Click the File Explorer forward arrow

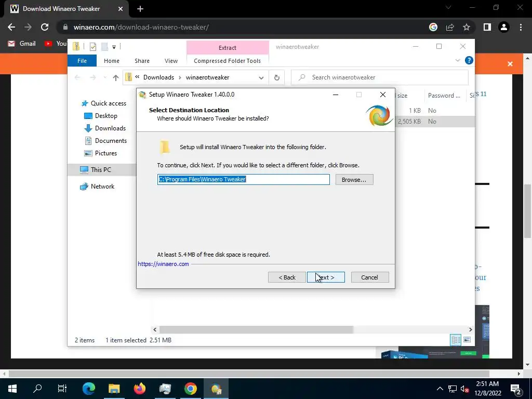[x=92, y=78]
